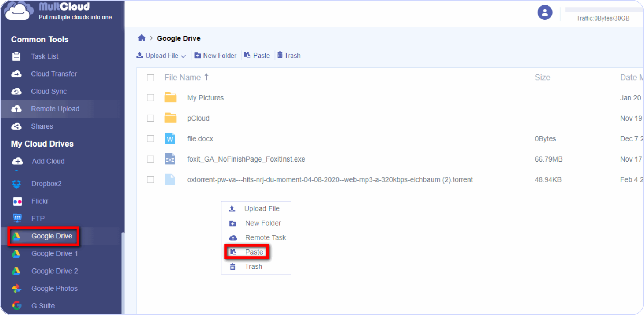Click the Add Cloud plus icon
This screenshot has width=644, height=315.
(17, 161)
